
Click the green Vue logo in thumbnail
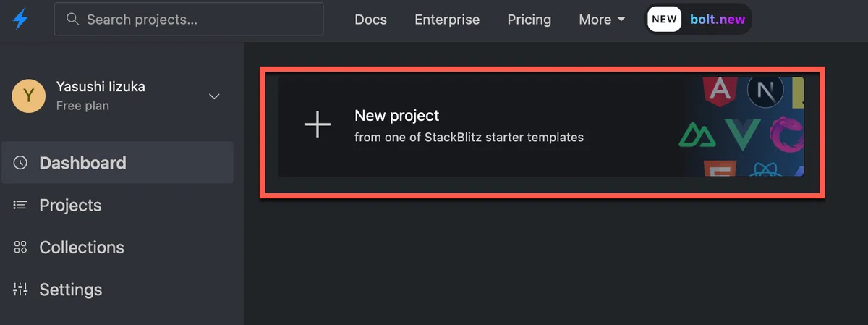tap(742, 134)
